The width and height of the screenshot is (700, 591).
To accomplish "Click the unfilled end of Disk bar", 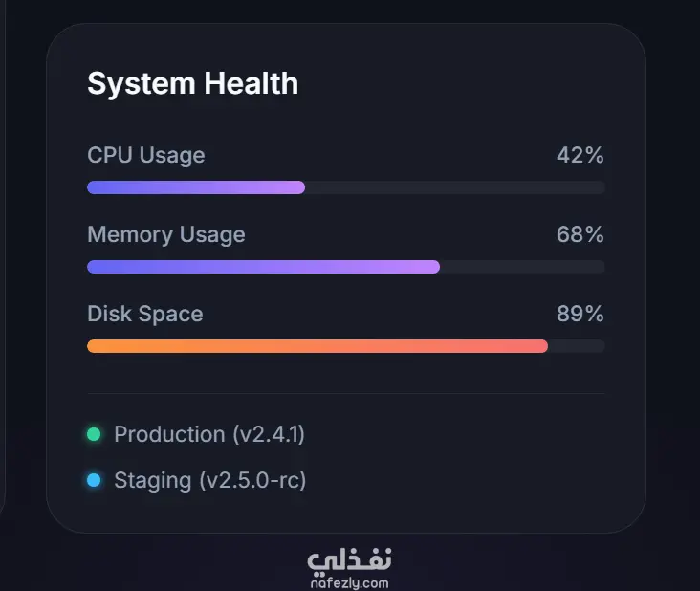I will point(577,346).
